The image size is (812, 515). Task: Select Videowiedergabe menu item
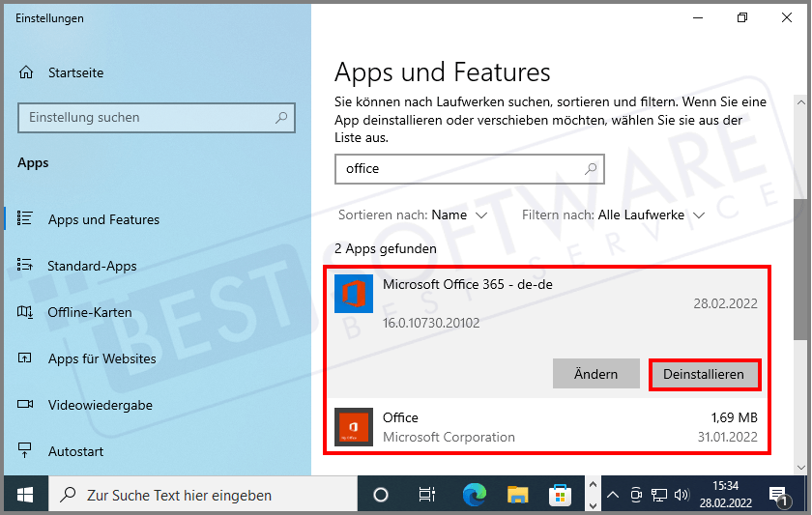[101, 405]
